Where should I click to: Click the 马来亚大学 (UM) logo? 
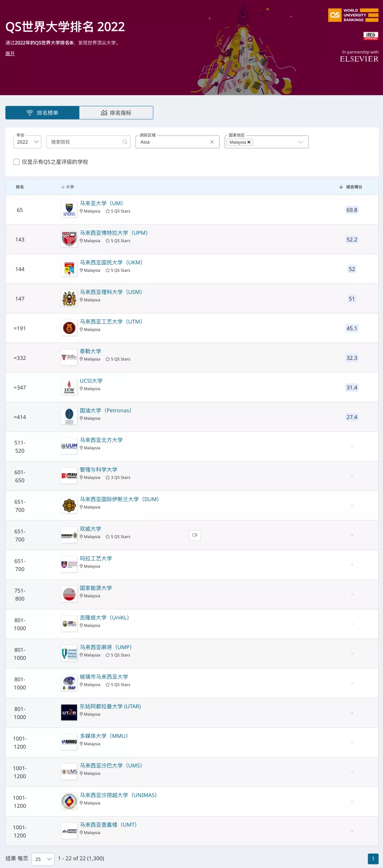[x=69, y=210]
